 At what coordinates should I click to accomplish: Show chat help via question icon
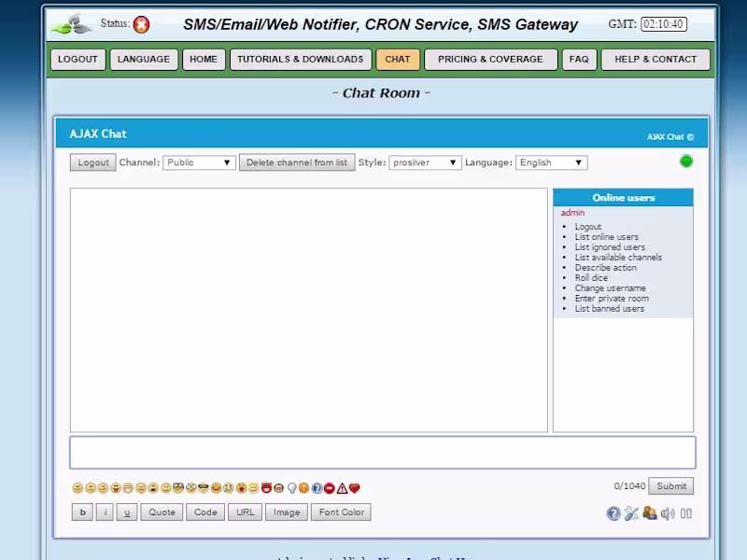(x=613, y=513)
